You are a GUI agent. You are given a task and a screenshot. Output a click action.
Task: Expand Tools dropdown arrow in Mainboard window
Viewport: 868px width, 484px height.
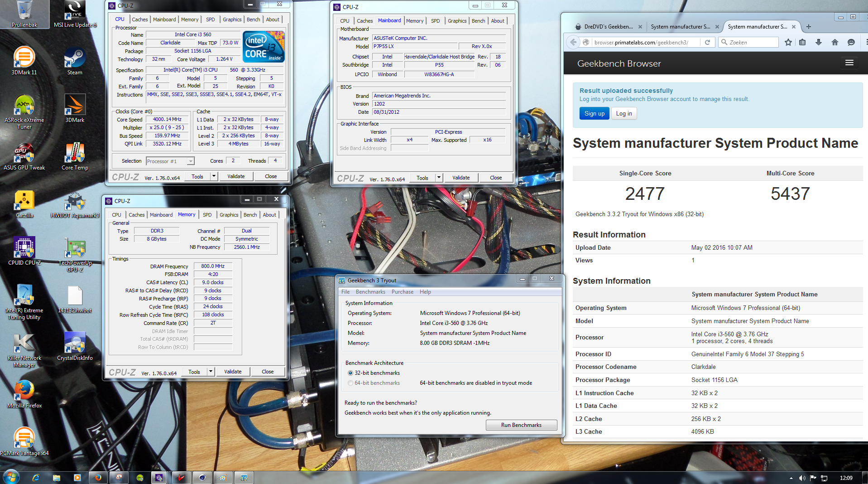tap(439, 178)
